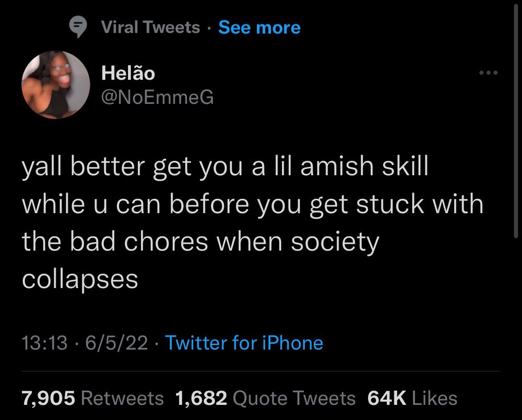Select the tweet line starting 'yall better'
522x420 pixels.
(x=225, y=166)
